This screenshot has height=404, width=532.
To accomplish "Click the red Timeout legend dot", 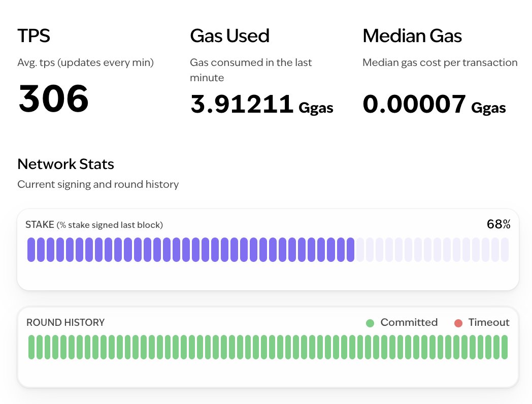I will coord(458,323).
